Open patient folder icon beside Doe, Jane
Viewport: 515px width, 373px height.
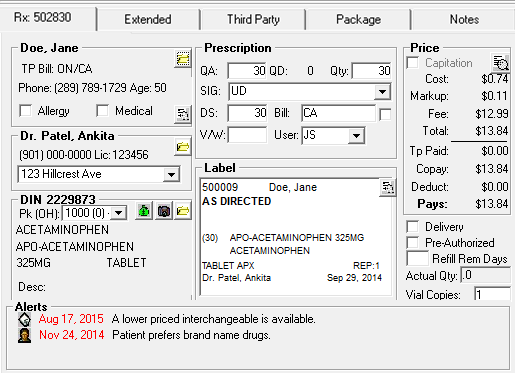[x=183, y=59]
